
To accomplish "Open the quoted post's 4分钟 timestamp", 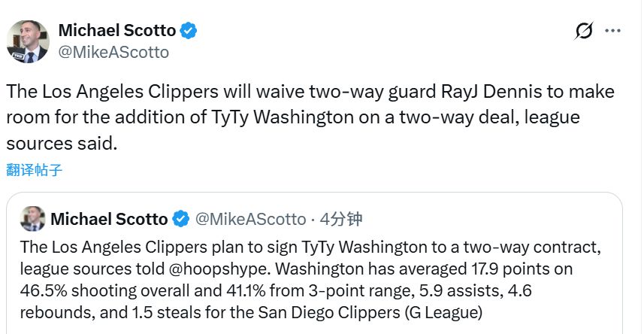I will 340,219.
